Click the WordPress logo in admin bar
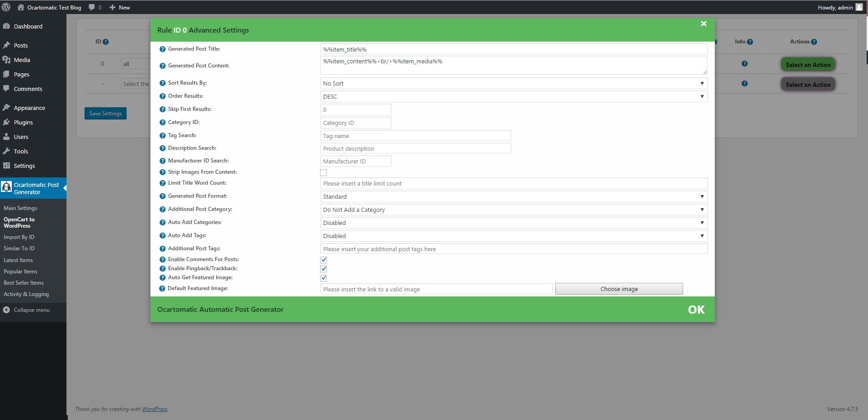The image size is (868, 420). coord(6,7)
